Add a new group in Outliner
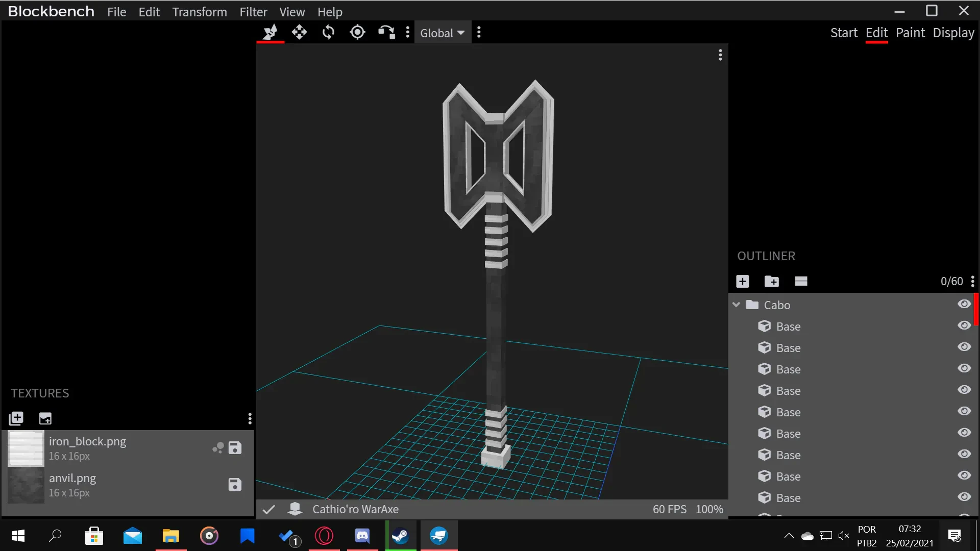 (x=772, y=281)
